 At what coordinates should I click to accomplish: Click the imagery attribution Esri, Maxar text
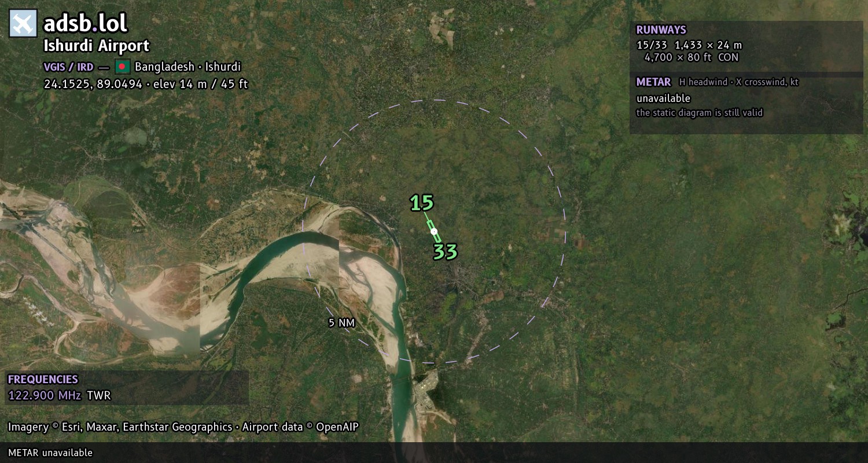120,427
